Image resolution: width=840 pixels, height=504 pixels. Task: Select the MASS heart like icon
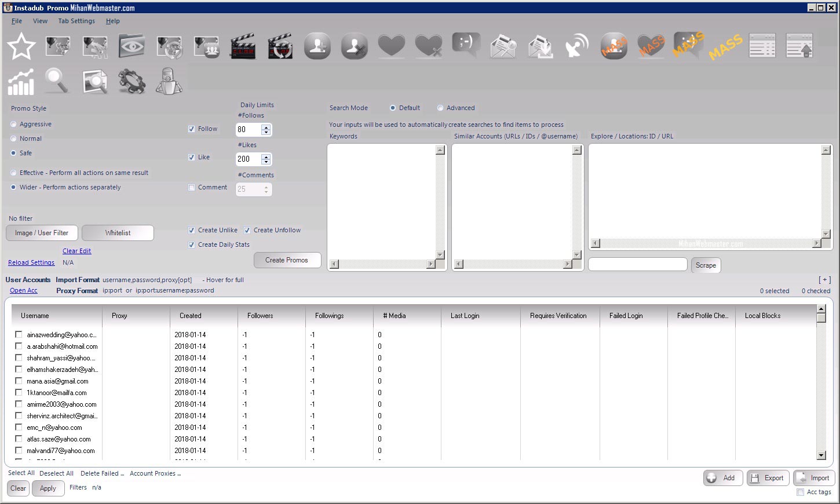(651, 46)
